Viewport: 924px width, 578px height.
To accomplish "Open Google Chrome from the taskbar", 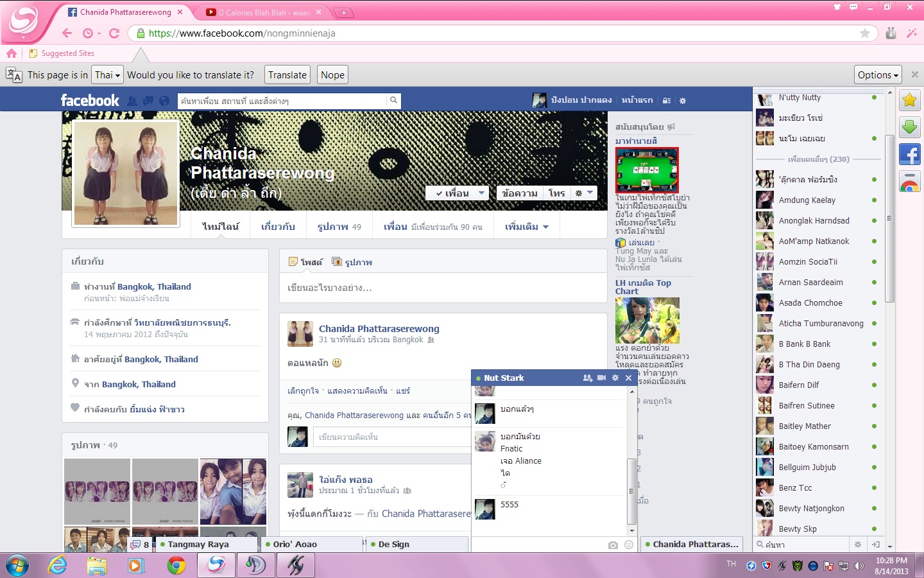I will click(x=176, y=565).
